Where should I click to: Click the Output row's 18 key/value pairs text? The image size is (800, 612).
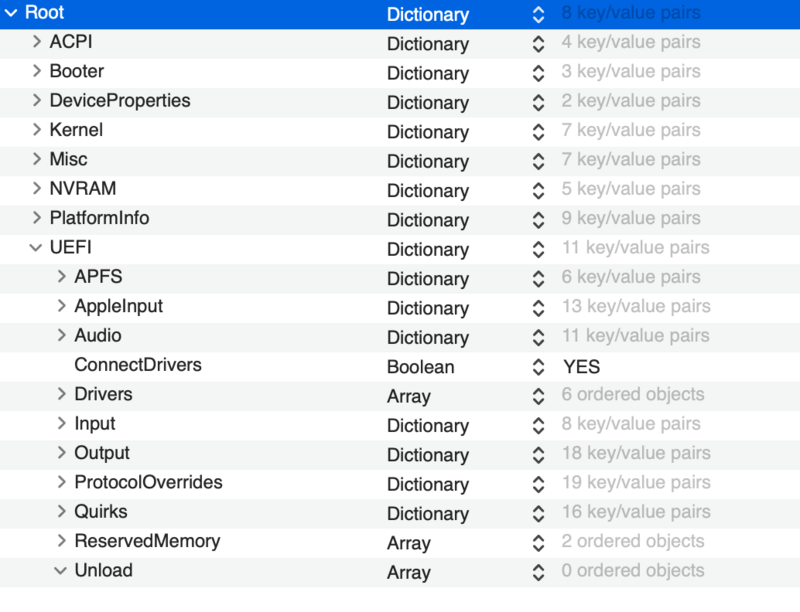click(635, 453)
